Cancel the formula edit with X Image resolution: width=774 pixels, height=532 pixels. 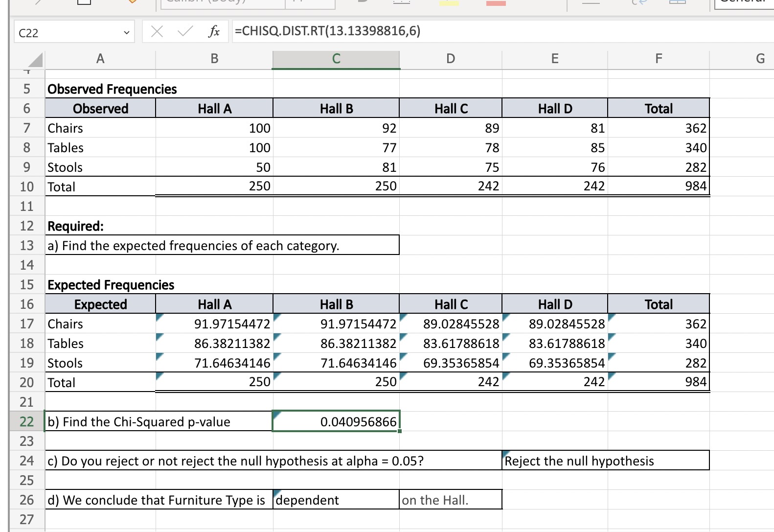coord(157,32)
